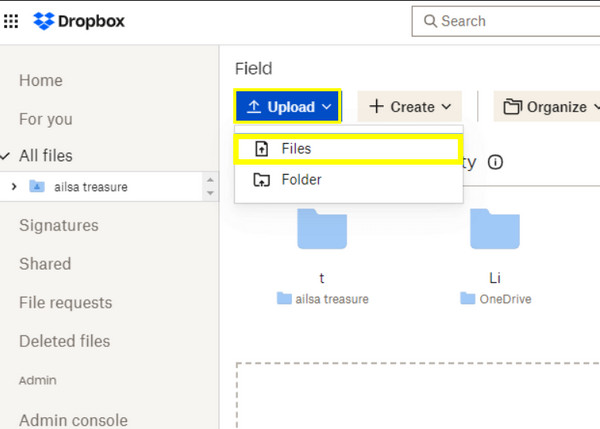Click the file upload icon beside Files

click(262, 149)
